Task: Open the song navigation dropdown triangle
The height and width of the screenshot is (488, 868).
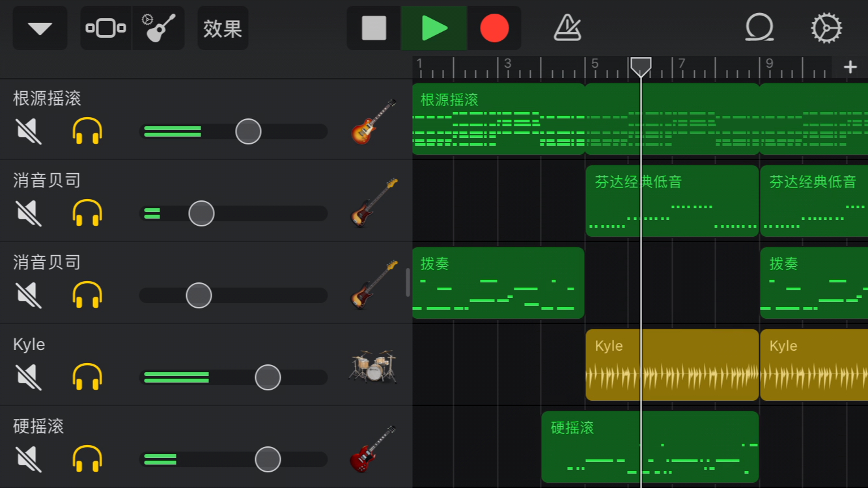Action: (x=40, y=28)
